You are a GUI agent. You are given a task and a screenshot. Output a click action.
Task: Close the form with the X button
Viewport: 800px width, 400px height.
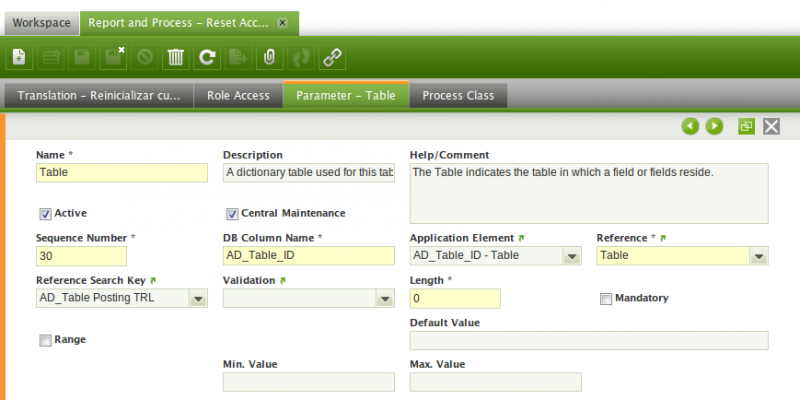click(771, 126)
